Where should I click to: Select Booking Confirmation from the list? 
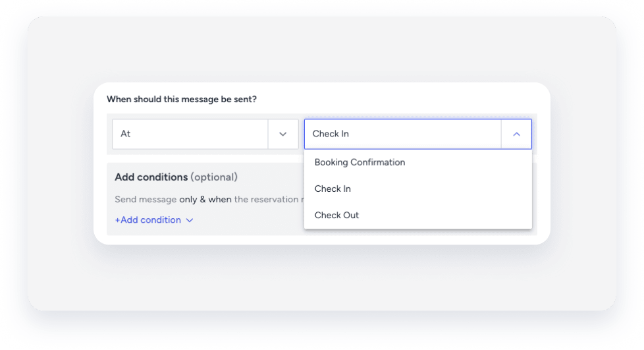pos(360,162)
